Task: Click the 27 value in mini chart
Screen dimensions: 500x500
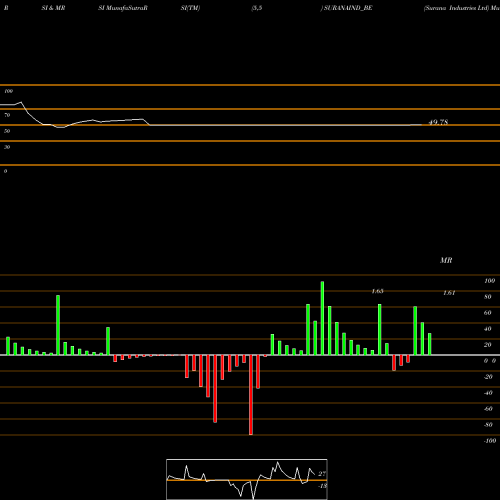Action: point(322,474)
